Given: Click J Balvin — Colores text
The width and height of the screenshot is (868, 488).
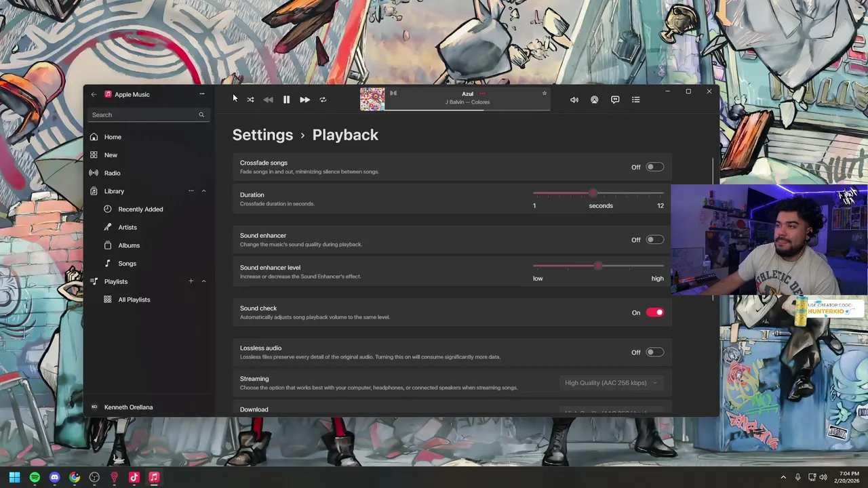Looking at the screenshot, I should click(467, 102).
